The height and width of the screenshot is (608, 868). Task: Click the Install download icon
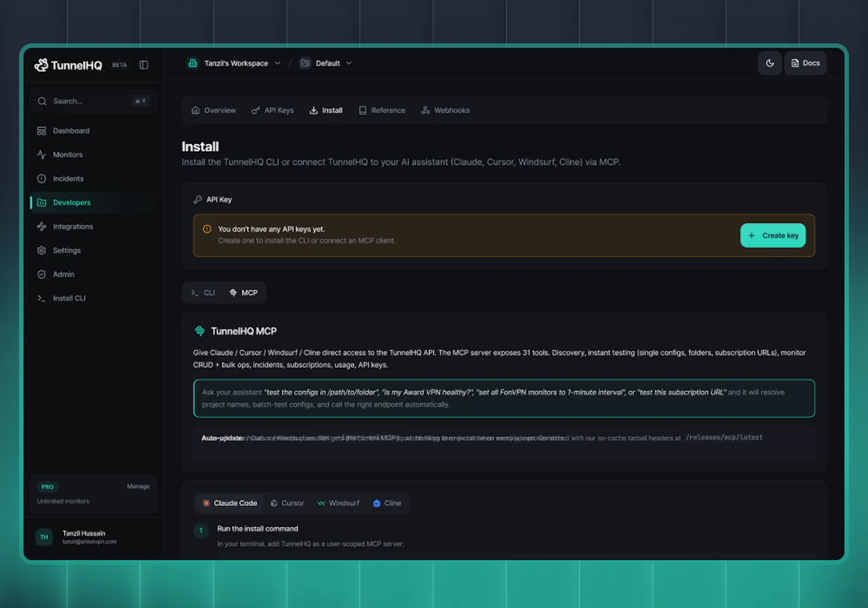(314, 110)
